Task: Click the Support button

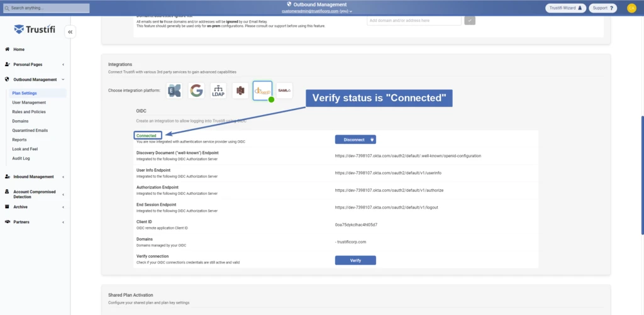Action: (604, 8)
